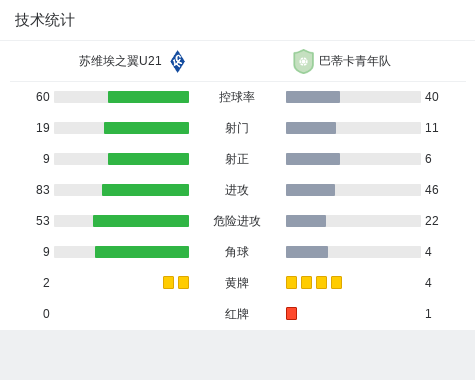Image resolution: width=475 pixels, height=380 pixels.
Task: Click the red card icon for 巴蒂卡青年队
Action: (291, 313)
